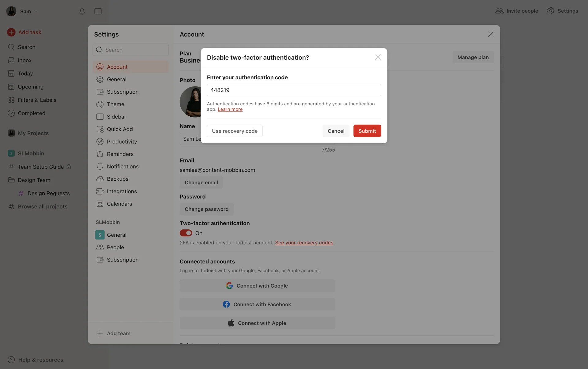Image resolution: width=588 pixels, height=369 pixels.
Task: Click the authentication code input field
Action: point(294,90)
